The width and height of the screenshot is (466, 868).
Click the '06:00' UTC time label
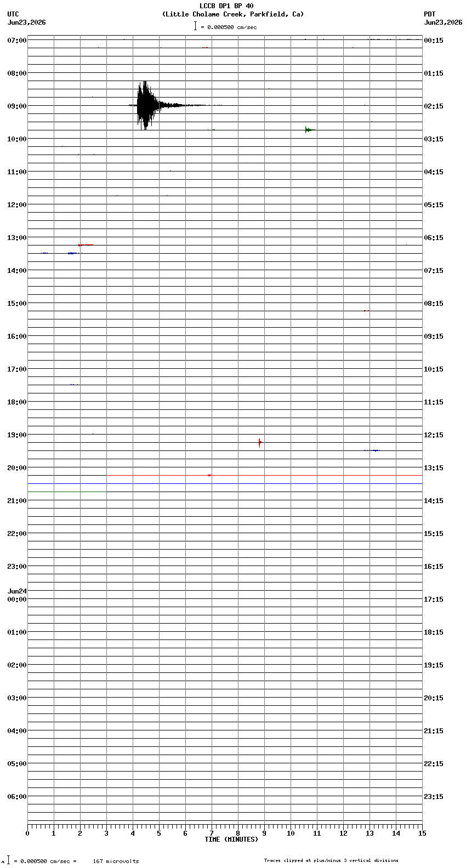[x=17, y=797]
